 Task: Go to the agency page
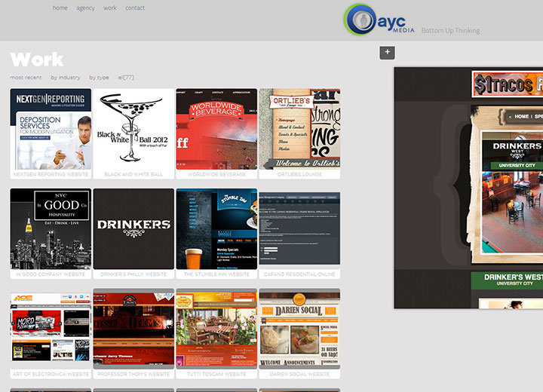click(x=85, y=8)
